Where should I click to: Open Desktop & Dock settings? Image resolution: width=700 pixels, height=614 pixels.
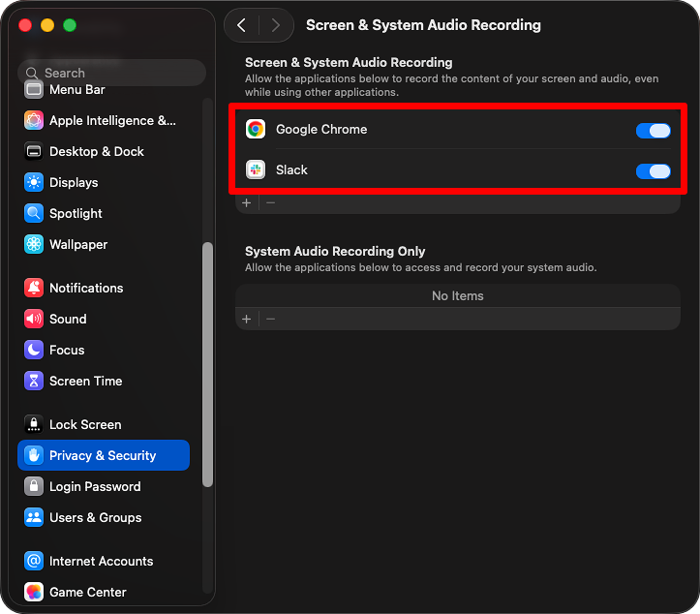tap(104, 151)
